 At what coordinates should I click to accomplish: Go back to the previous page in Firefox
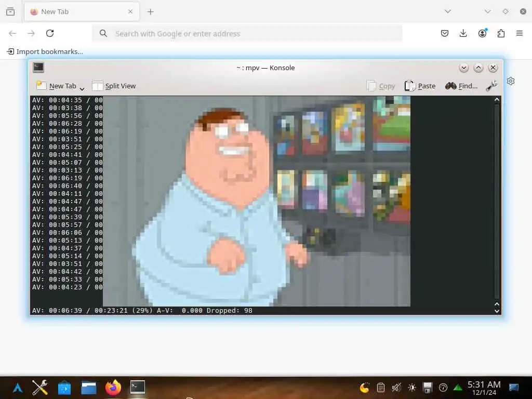tap(12, 33)
